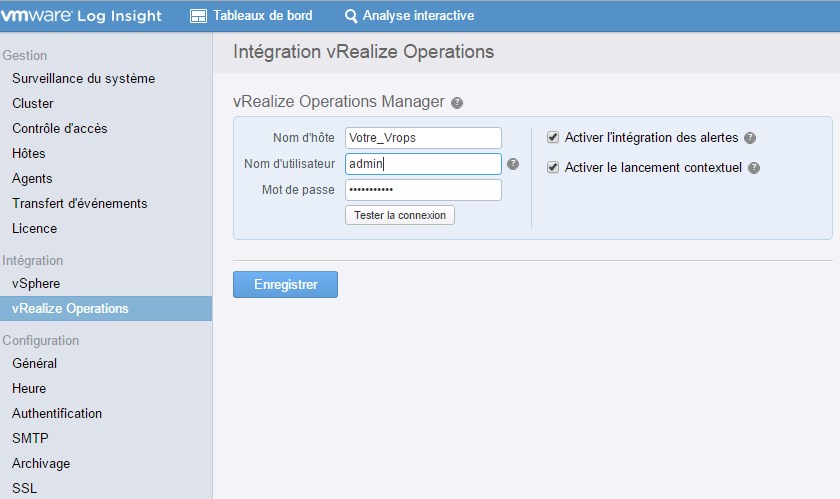Click help icon for alert integration option
This screenshot has width=840, height=499.
pos(750,138)
